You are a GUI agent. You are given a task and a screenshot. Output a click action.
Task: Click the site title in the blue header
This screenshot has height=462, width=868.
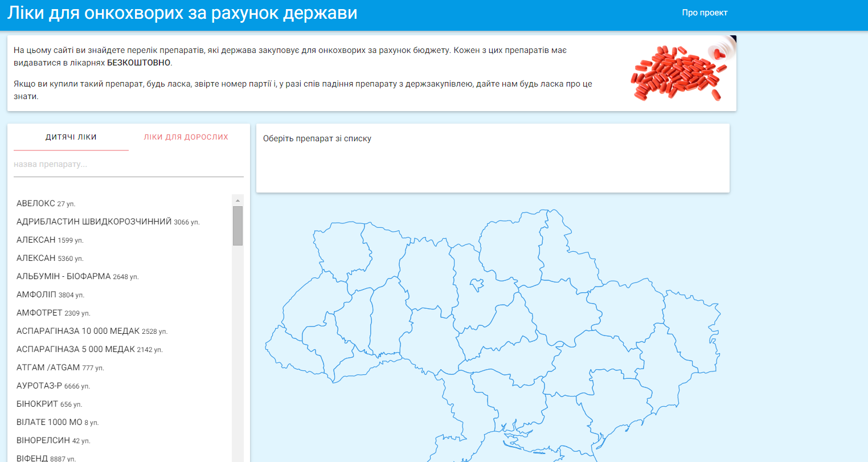pos(182,13)
